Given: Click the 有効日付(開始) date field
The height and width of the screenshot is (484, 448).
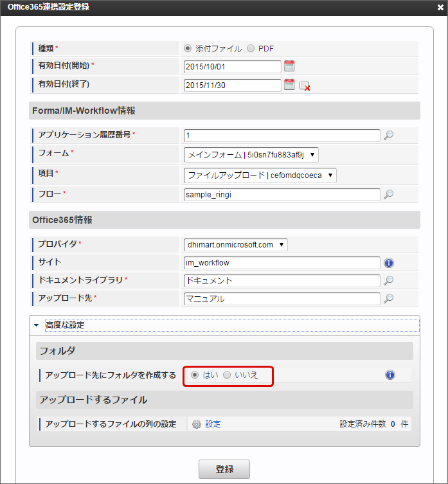Looking at the screenshot, I should (x=232, y=67).
